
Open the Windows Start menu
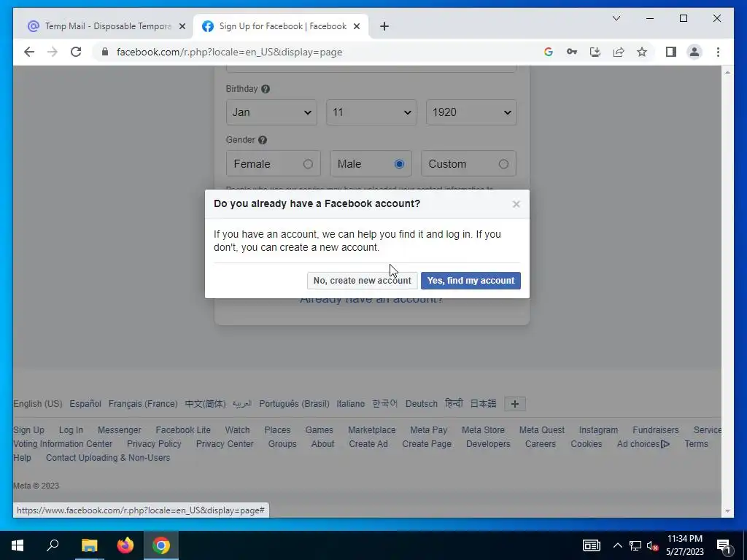click(18, 545)
